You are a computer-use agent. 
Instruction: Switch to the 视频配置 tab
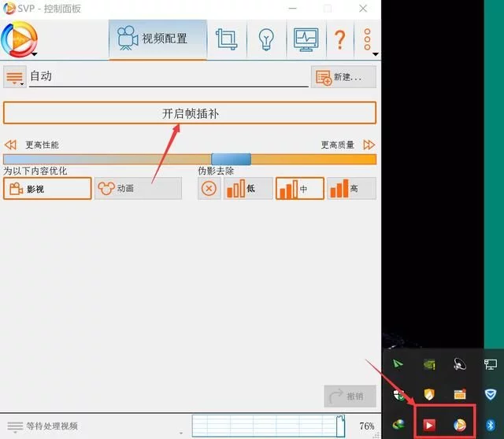[x=157, y=39]
